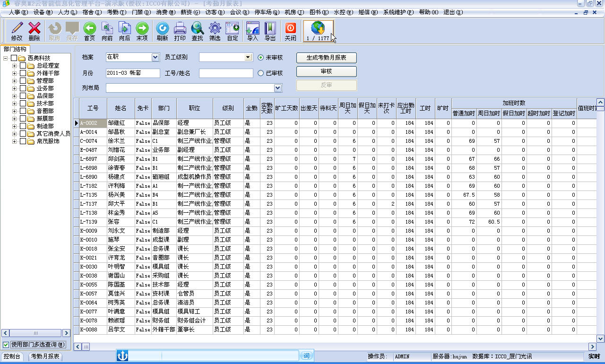Viewport: 605px width, 364px height.
Task: Open the 档案 在职 dropdown
Action: click(x=156, y=57)
